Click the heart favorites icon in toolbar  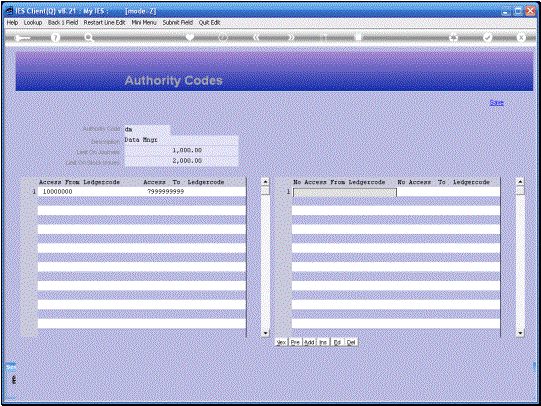click(x=190, y=37)
